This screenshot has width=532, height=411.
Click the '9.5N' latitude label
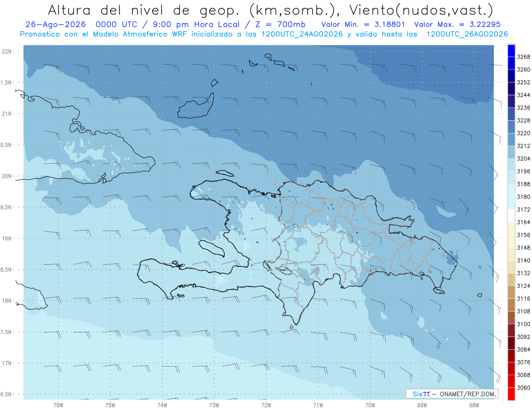pos(7,207)
